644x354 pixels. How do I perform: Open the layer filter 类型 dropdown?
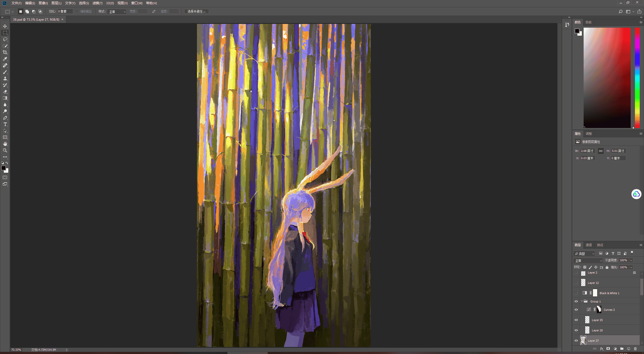tap(584, 254)
